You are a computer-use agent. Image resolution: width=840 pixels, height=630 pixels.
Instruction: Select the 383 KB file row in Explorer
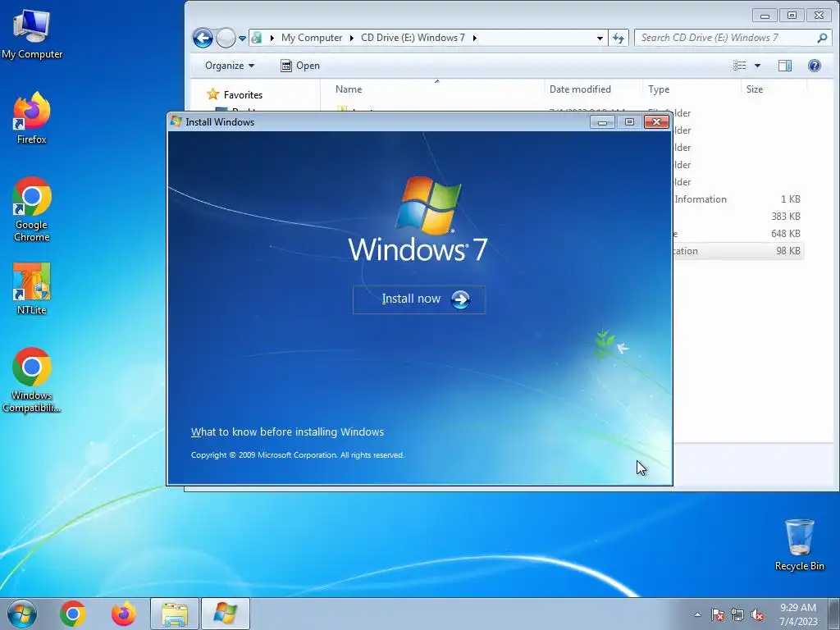[x=738, y=217]
